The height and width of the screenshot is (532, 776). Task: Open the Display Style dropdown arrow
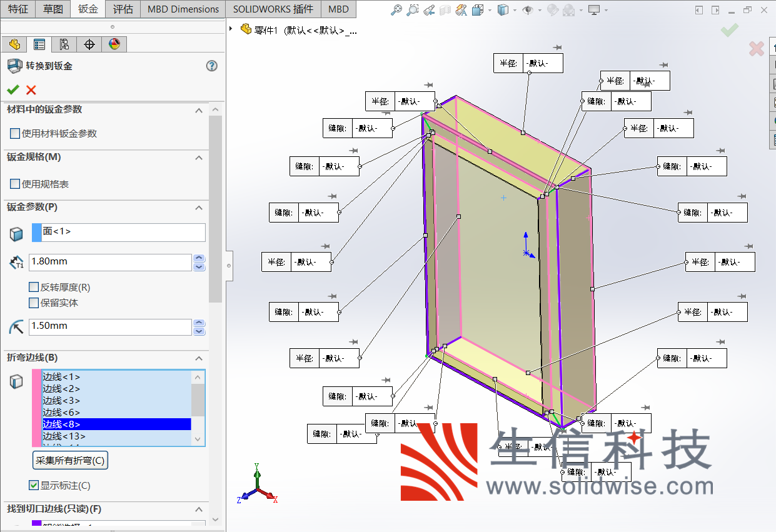pyautogui.click(x=513, y=10)
